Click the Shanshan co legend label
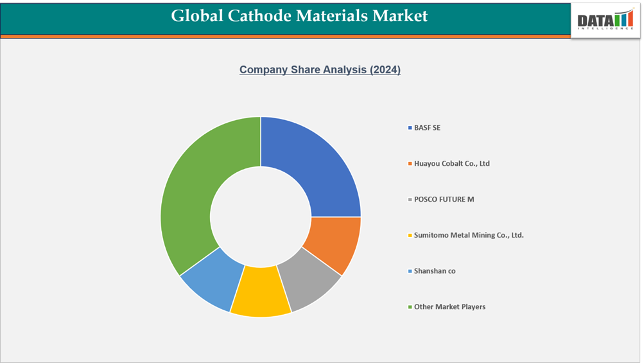The height and width of the screenshot is (363, 644). coord(435,271)
